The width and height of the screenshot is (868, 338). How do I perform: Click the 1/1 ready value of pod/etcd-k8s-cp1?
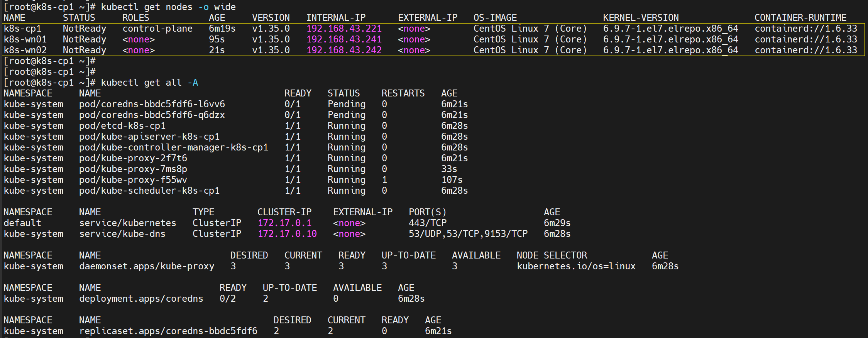[x=293, y=126]
